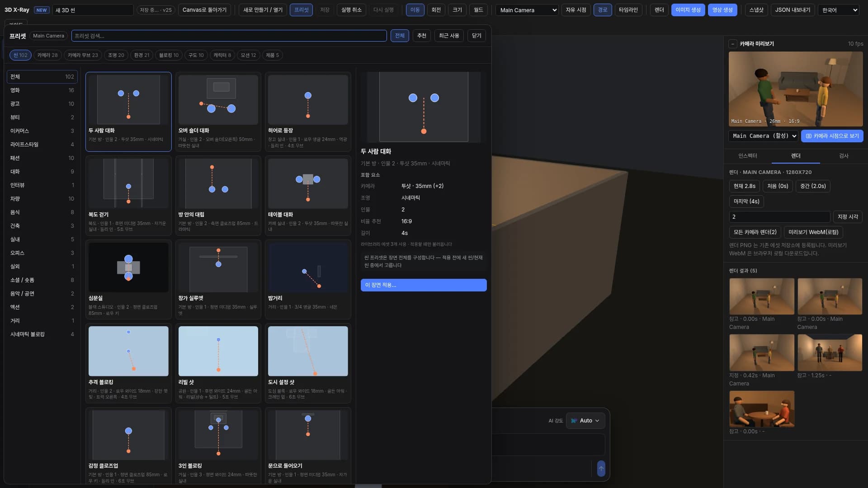Toggle the 경로 path display

point(603,10)
